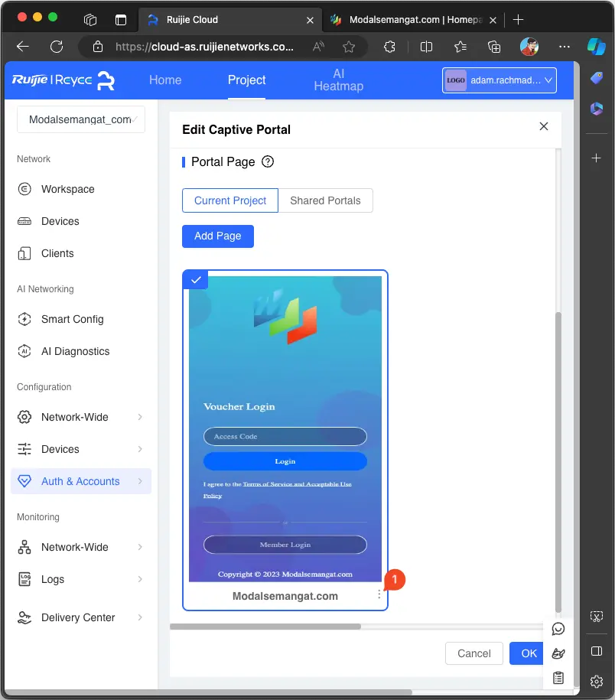Expand Devices under Configuration
Screen dimensions: 615x700
point(80,449)
